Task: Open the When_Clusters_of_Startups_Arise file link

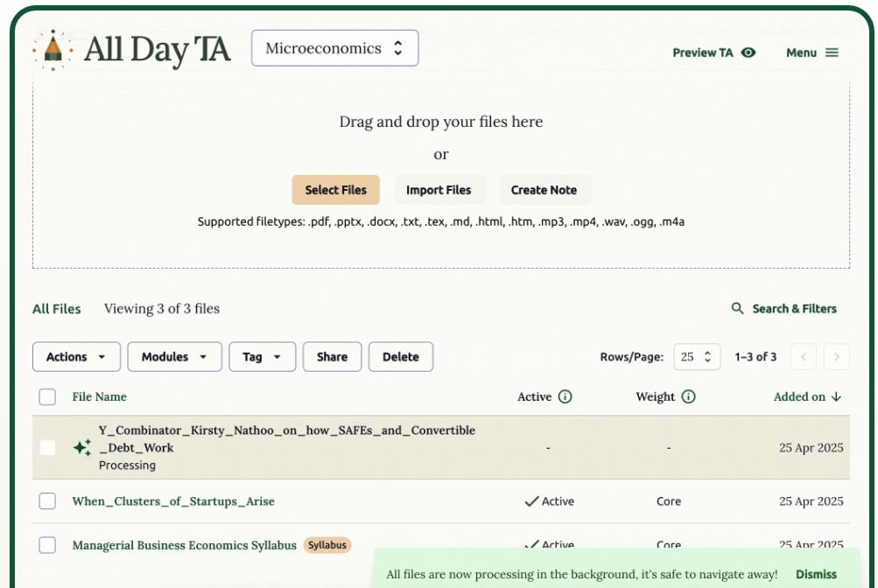Action: pyautogui.click(x=173, y=501)
